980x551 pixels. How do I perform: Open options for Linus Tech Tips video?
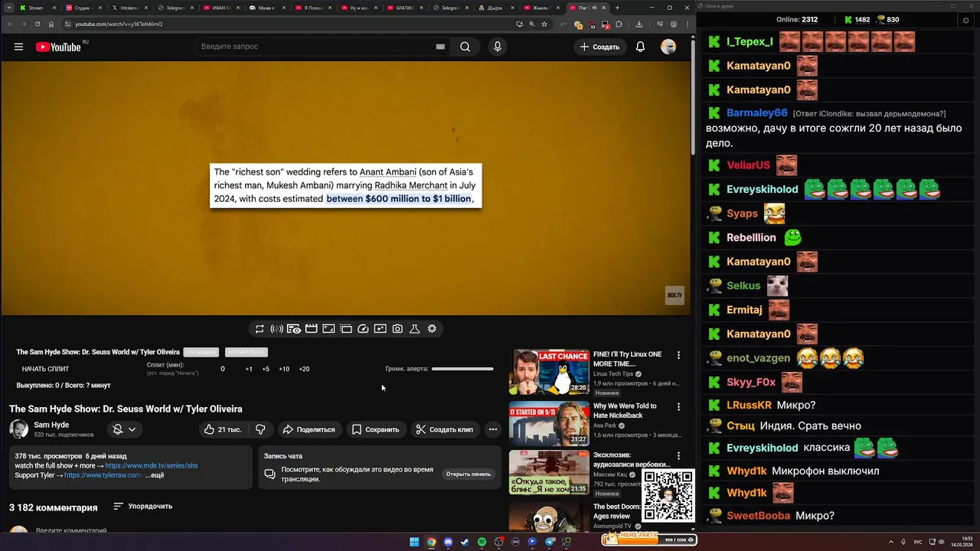pyautogui.click(x=678, y=355)
